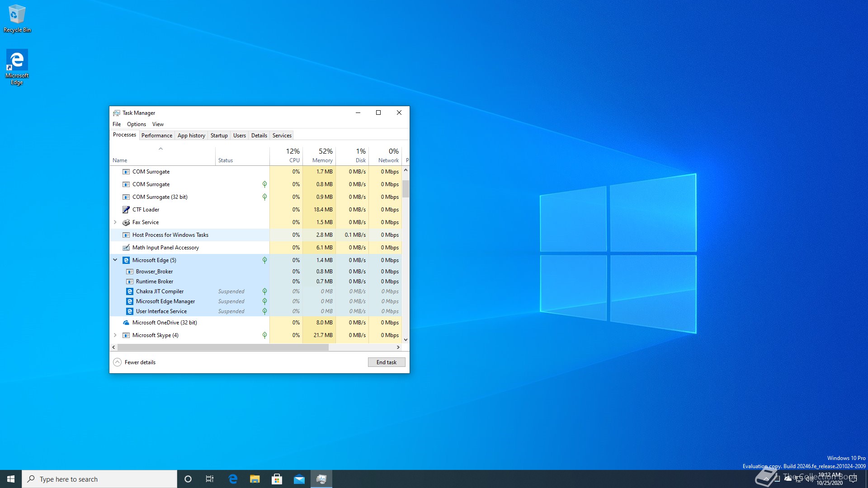Image resolution: width=868 pixels, height=488 pixels.
Task: Click the CTF Loader process icon
Action: pyautogui.click(x=126, y=210)
